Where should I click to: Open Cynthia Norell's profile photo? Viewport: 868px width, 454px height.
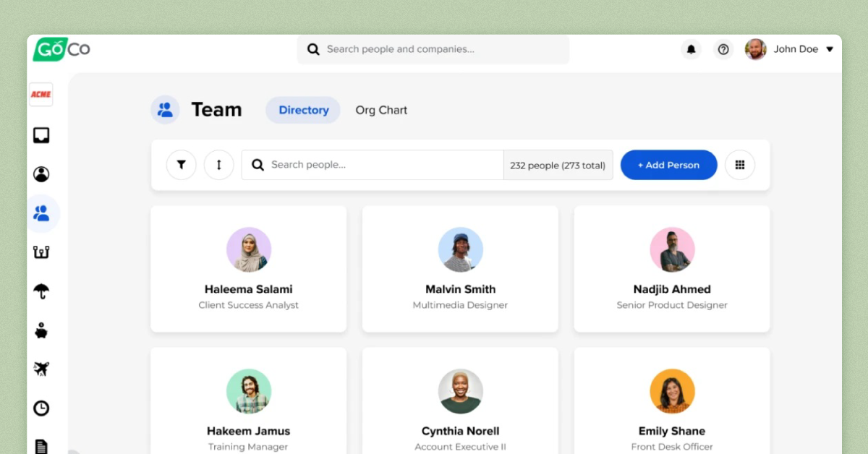[461, 392]
